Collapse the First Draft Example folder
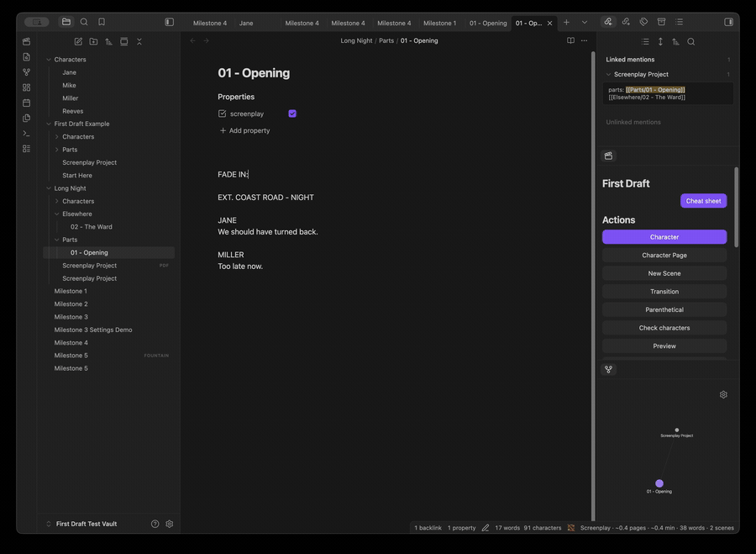The image size is (756, 554). coord(49,124)
